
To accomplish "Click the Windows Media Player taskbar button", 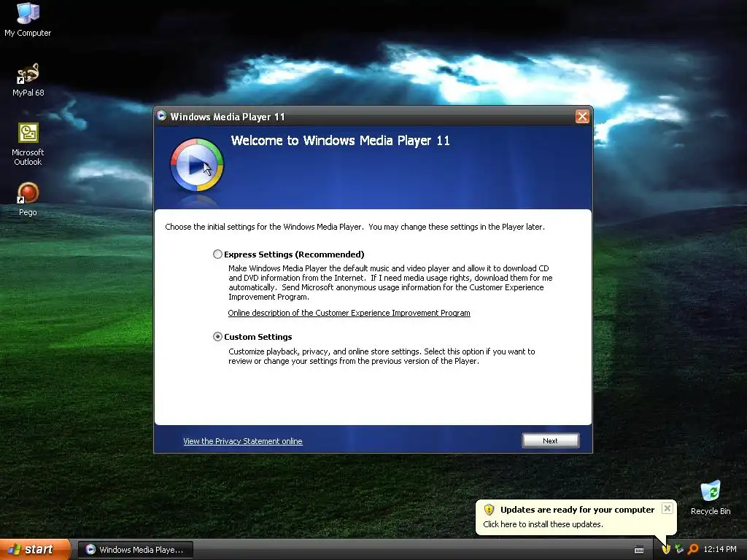I will pos(135,550).
